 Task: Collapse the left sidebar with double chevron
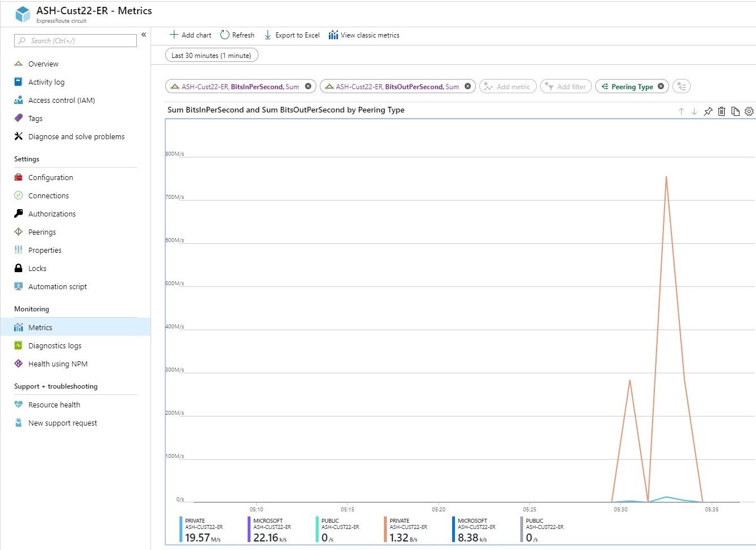144,35
